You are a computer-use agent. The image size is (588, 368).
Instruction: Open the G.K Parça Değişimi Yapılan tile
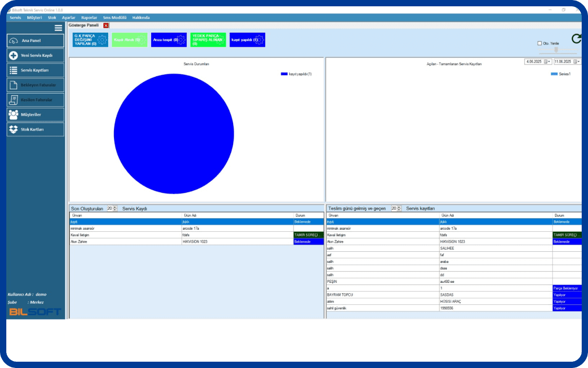90,40
